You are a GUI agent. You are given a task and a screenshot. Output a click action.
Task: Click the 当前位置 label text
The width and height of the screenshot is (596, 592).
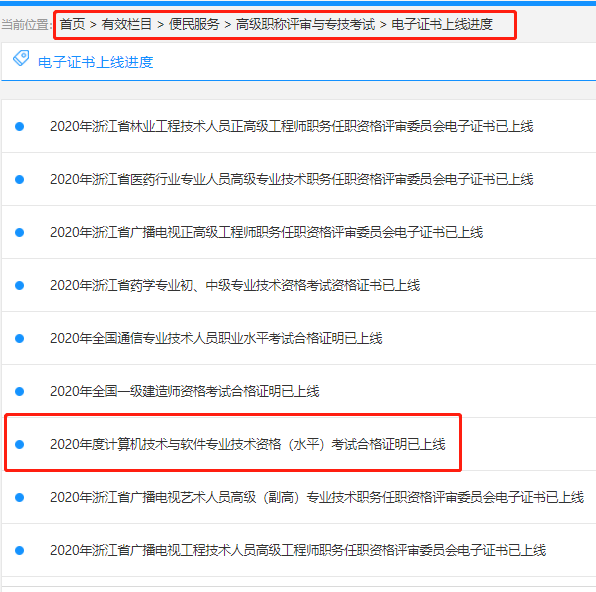point(26,25)
